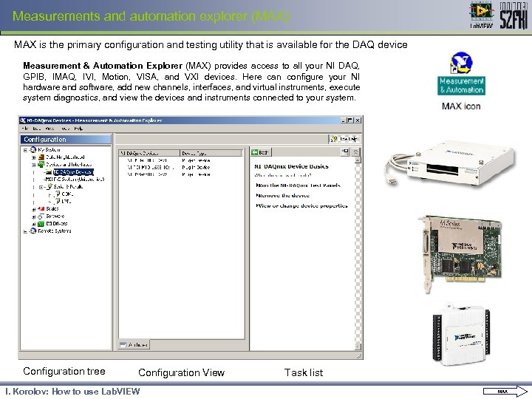The width and height of the screenshot is (532, 399).
Task: Expand the IVI Drivers node
Action: pos(33,224)
